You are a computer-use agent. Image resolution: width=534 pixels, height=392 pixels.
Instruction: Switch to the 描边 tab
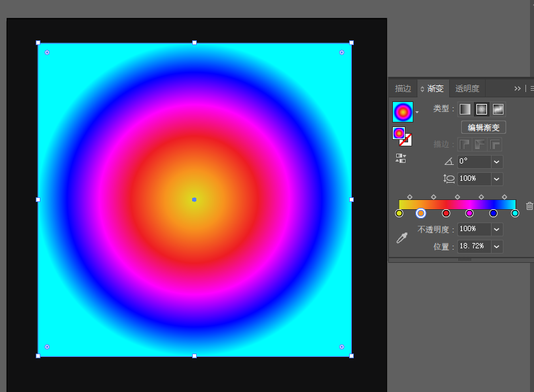tap(403, 89)
